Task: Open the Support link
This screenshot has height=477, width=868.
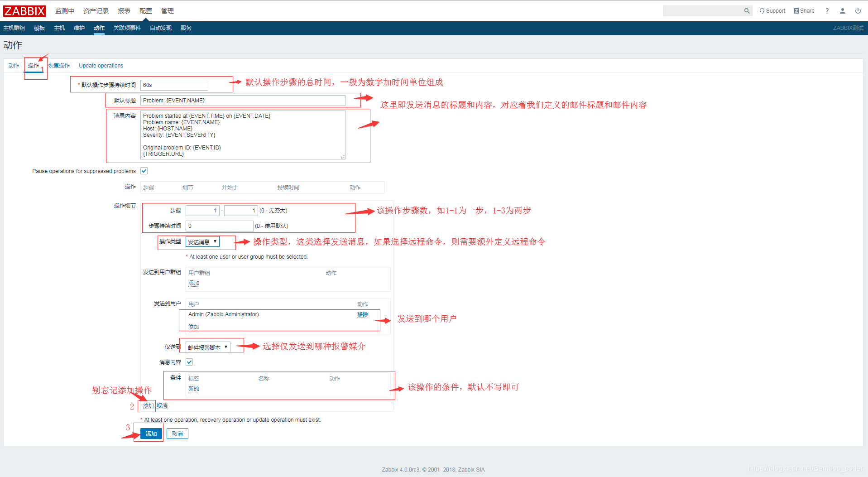Action: [772, 11]
